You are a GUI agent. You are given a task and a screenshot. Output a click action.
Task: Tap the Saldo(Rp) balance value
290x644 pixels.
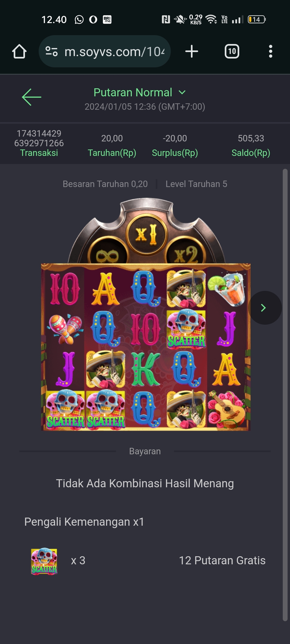pyautogui.click(x=251, y=138)
